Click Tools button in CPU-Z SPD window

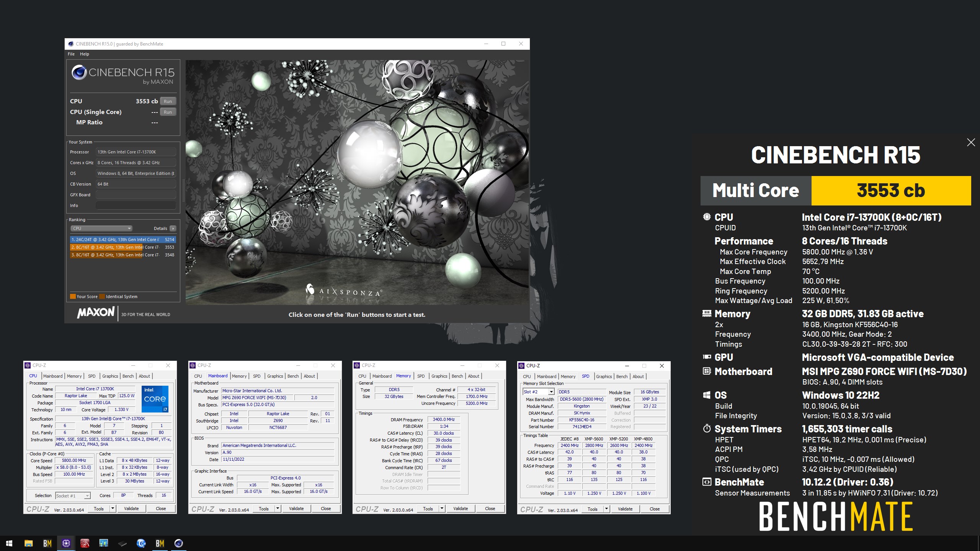pos(593,509)
